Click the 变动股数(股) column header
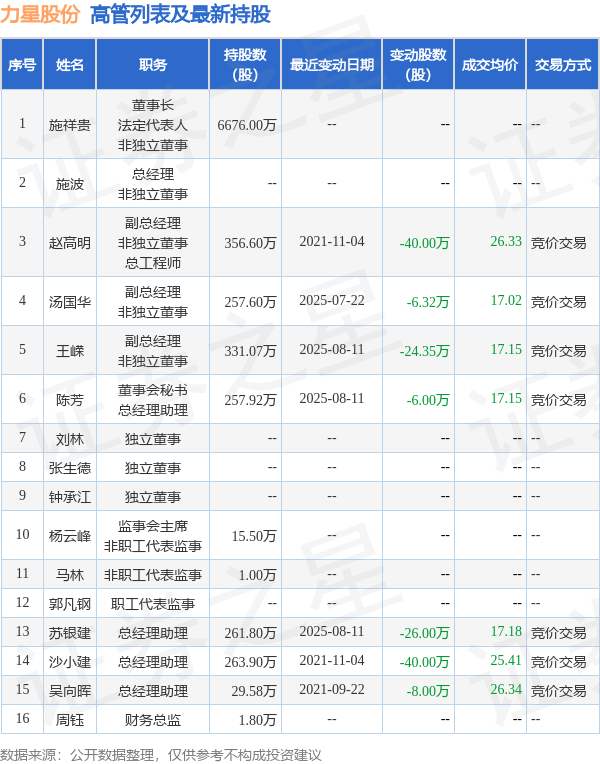 (x=418, y=65)
